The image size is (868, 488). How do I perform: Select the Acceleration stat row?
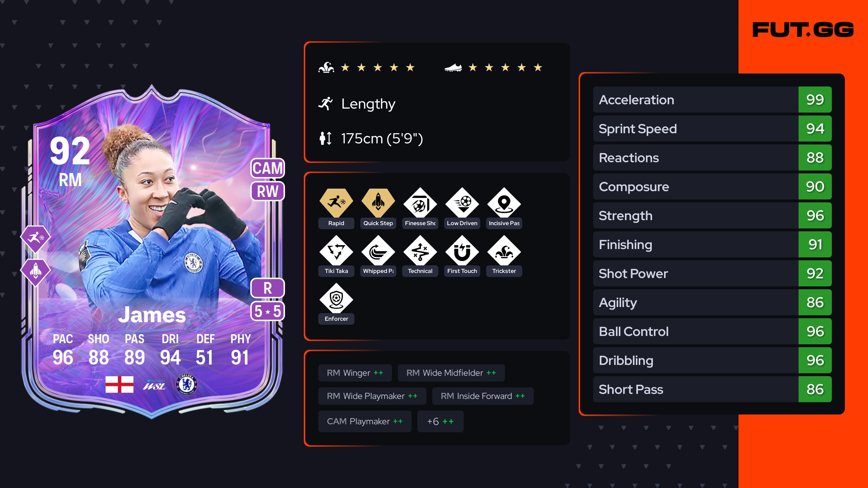tap(712, 100)
